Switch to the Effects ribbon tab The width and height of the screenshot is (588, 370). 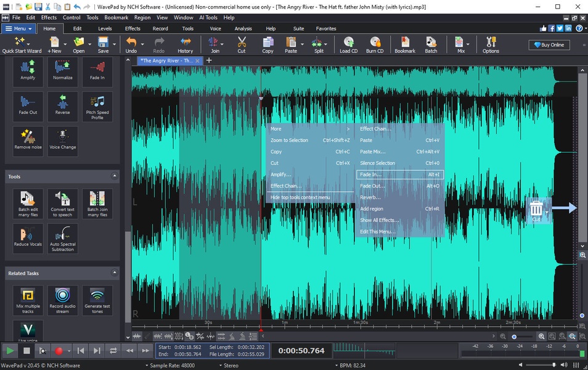[x=133, y=28]
